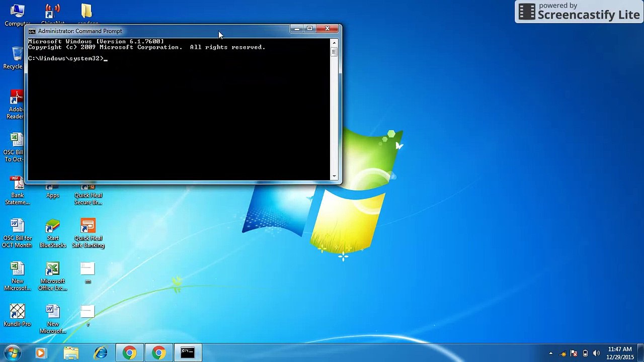Click the Microsoft Windows Version 6.1.7600 line
Viewport: 644px width, 362px height.
tap(96, 41)
